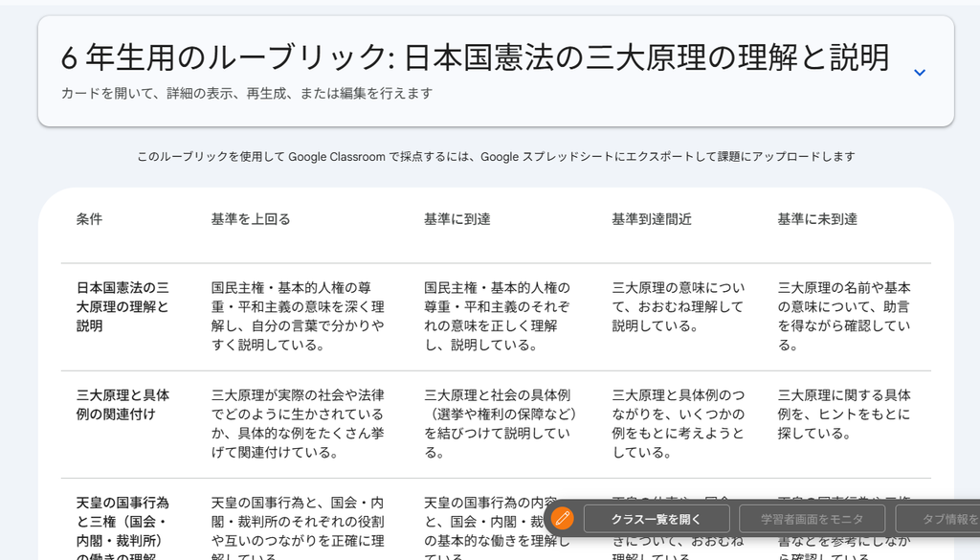Viewport: 980px width, 560px height.
Task: Click cell それぞれの意味を正しく理解し、説明している
Action: click(x=498, y=316)
